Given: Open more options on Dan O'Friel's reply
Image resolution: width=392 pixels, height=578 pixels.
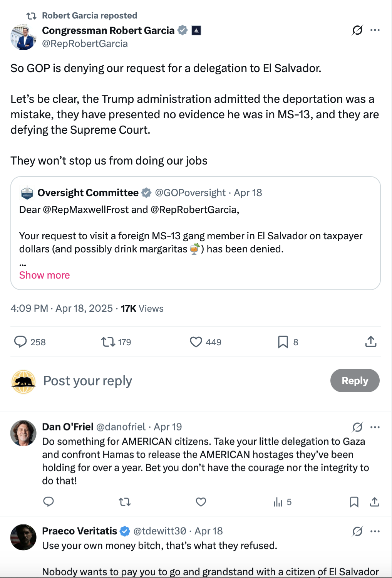Looking at the screenshot, I should (x=375, y=427).
